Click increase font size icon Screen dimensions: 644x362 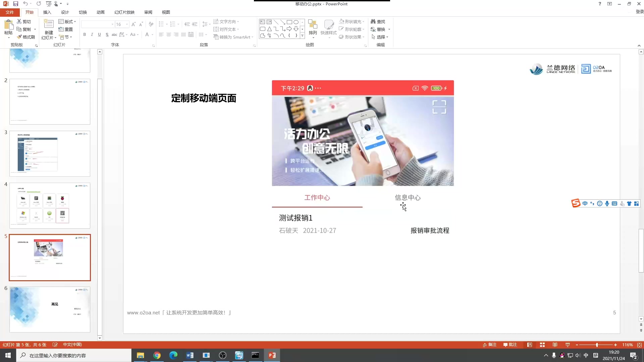pos(133,24)
